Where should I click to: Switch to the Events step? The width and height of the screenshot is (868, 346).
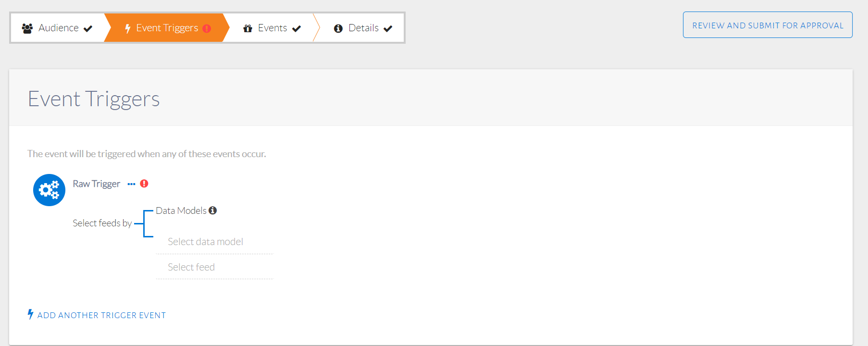click(272, 28)
